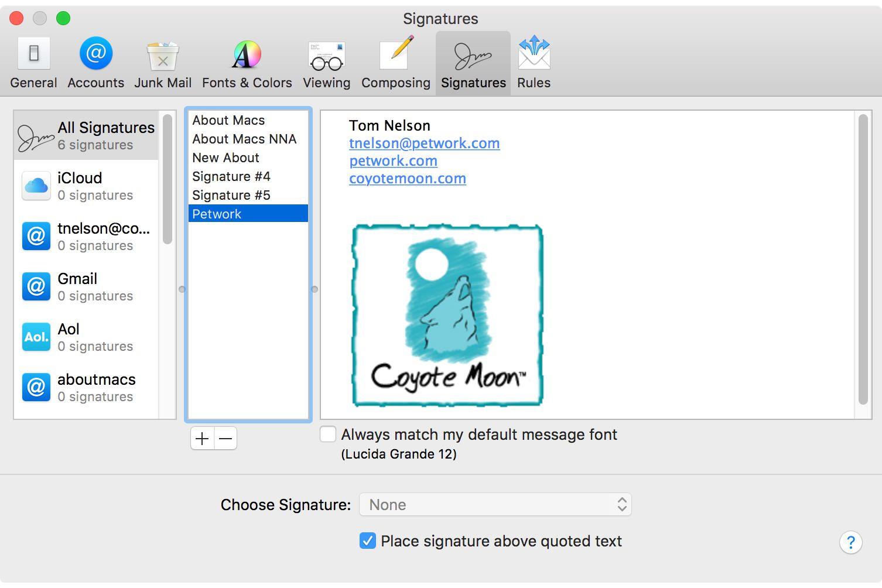
Task: Click the tnelson@petwork.com email link
Action: (x=425, y=143)
